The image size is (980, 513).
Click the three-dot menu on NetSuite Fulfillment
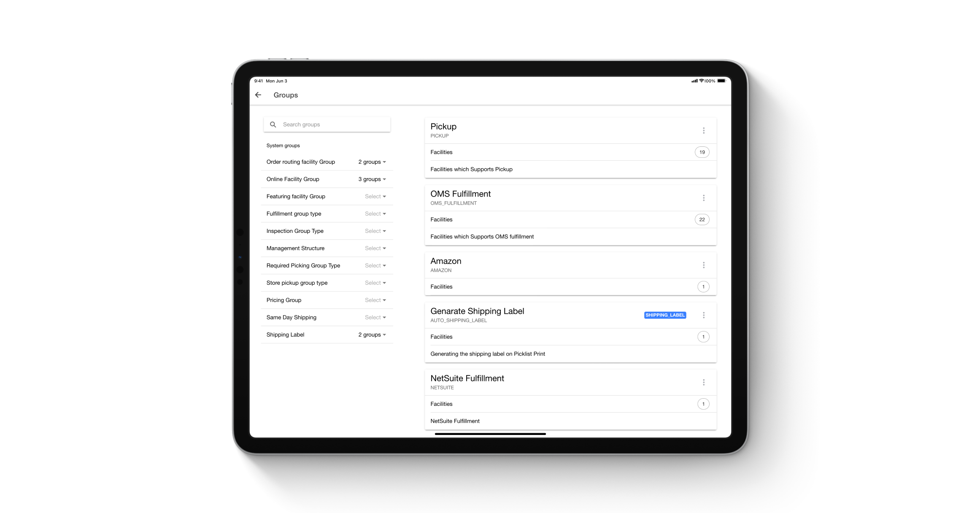pyautogui.click(x=704, y=382)
